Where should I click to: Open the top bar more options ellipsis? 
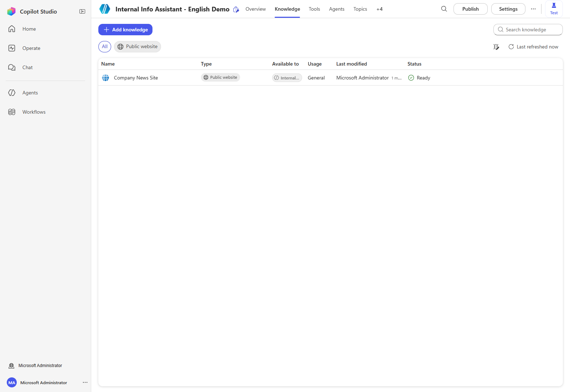(x=533, y=9)
